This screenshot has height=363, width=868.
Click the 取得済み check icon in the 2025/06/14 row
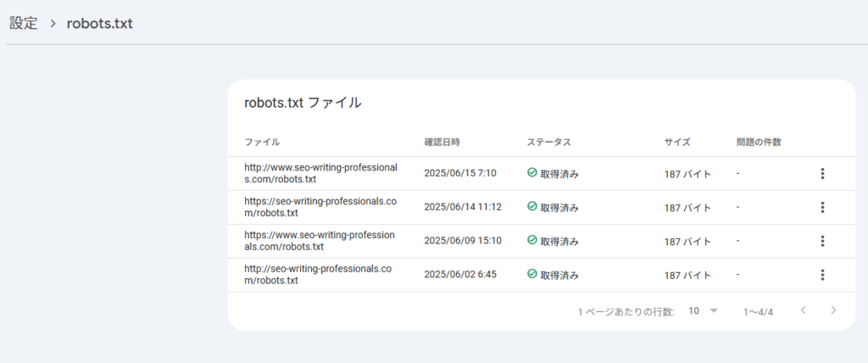pos(532,206)
